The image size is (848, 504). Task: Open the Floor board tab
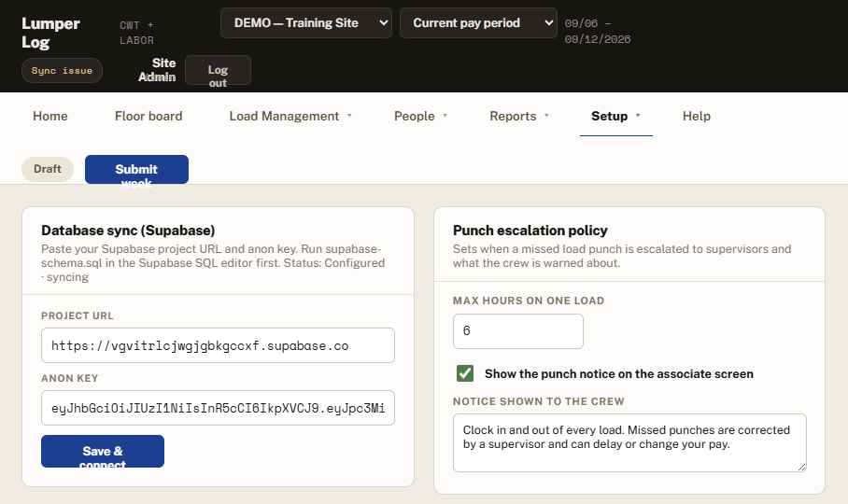pyautogui.click(x=148, y=116)
